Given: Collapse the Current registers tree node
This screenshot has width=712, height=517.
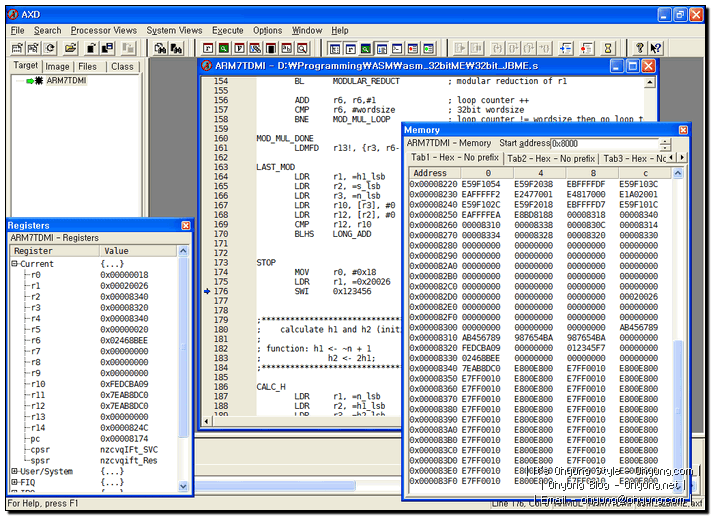Looking at the screenshot, I should tap(15, 264).
